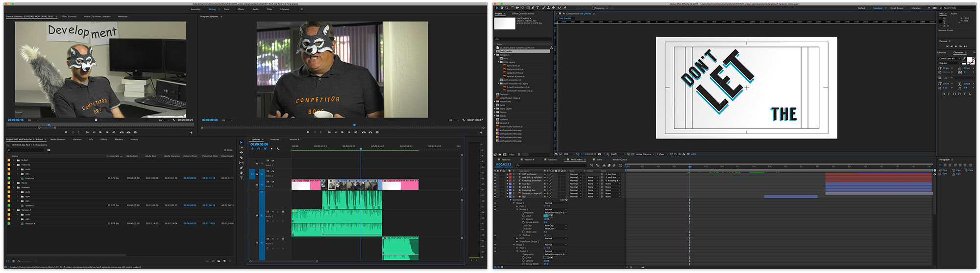Screen dimensions: 980x273
Task: Toggle the Snapping checkbox in After Effects
Action: click(x=593, y=8)
